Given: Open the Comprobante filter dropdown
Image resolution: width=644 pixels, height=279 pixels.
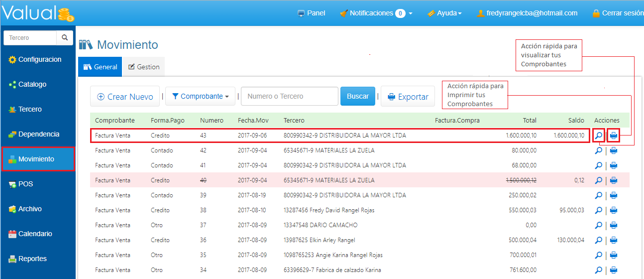Looking at the screenshot, I should tap(200, 96).
